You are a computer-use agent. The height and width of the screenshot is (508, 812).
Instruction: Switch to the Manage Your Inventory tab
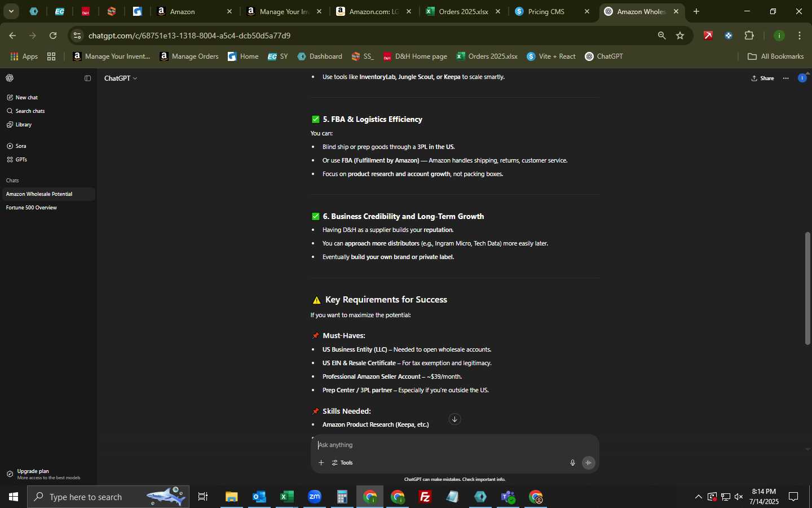(x=285, y=11)
